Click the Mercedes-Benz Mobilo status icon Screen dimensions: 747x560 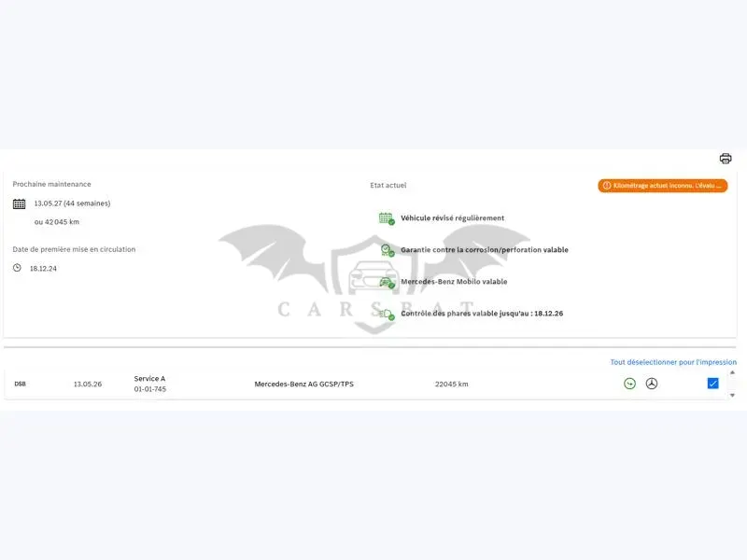pyautogui.click(x=388, y=283)
